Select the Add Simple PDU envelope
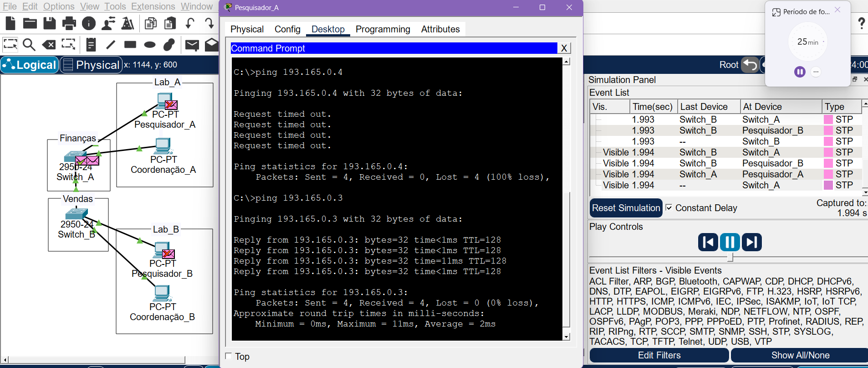 [192, 45]
